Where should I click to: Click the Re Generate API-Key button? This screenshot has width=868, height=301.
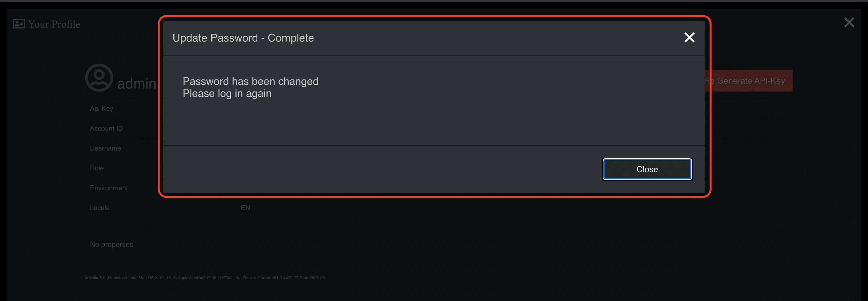(x=748, y=81)
